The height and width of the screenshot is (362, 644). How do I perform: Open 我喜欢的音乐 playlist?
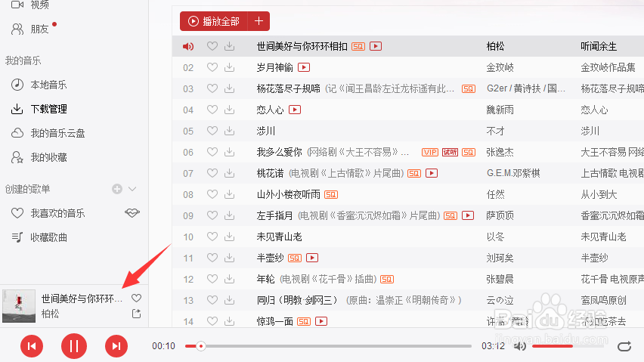coord(48,213)
